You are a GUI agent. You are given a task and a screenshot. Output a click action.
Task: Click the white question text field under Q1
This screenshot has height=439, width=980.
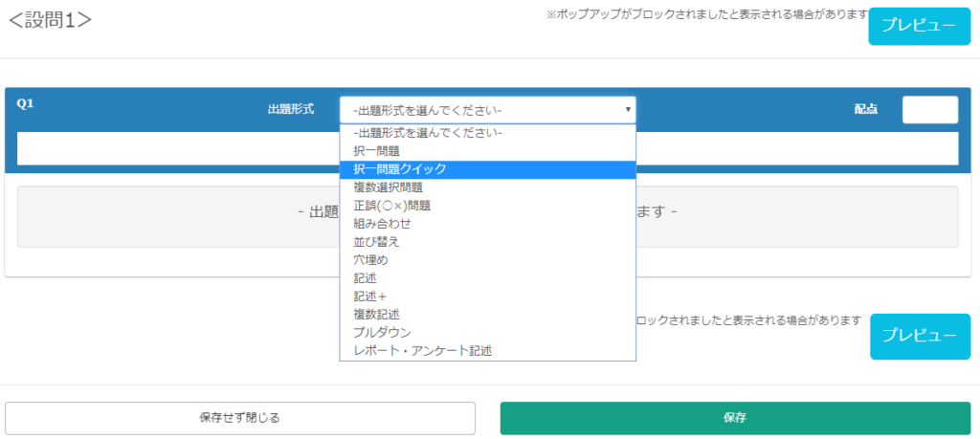487,148
